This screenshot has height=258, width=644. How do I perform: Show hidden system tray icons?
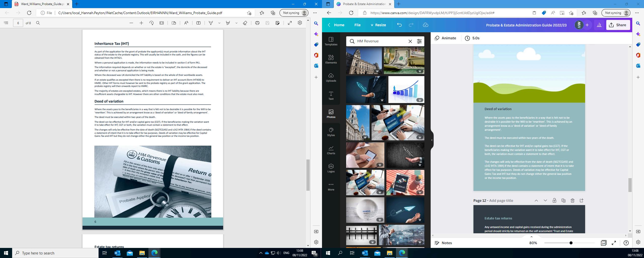[261, 253]
